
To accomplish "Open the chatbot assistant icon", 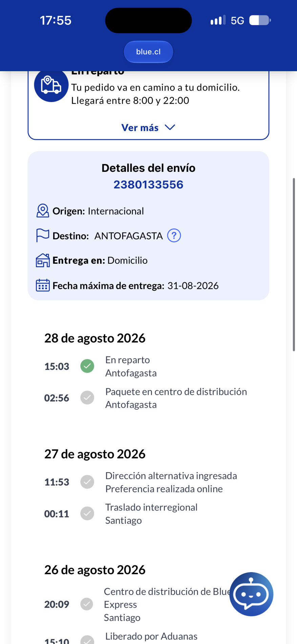I will point(251,594).
